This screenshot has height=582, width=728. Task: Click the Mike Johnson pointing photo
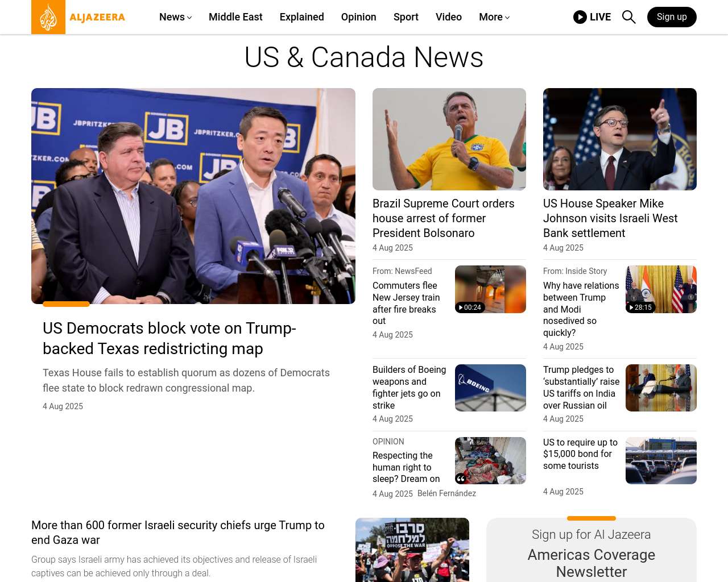point(620,139)
